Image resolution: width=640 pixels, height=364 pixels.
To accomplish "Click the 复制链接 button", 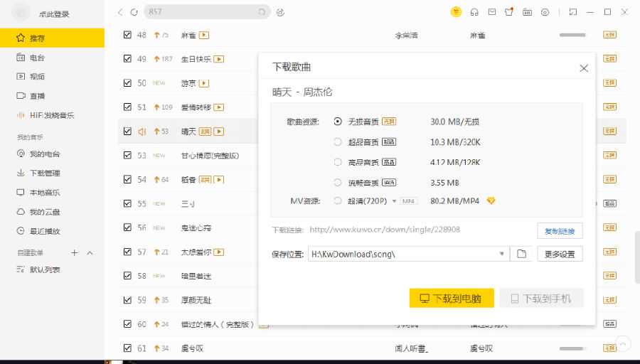I will pyautogui.click(x=560, y=230).
